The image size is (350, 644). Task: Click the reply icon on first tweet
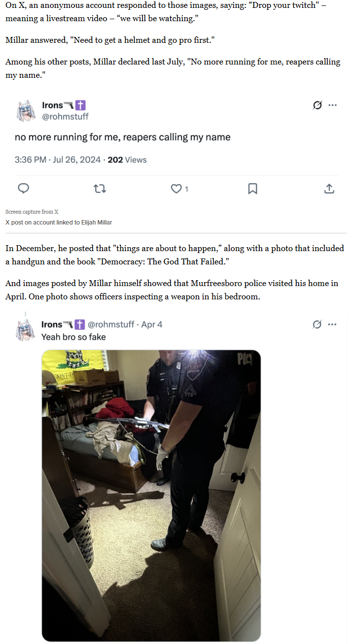23,189
